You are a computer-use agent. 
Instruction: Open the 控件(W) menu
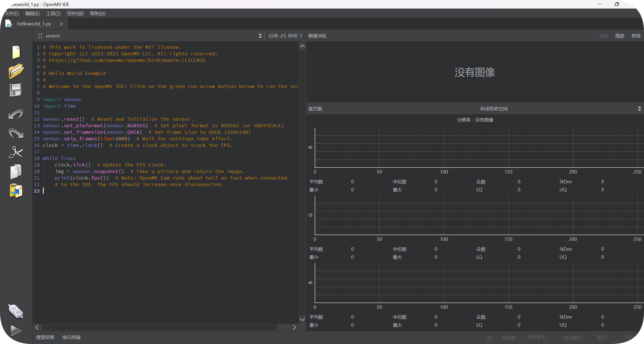75,13
